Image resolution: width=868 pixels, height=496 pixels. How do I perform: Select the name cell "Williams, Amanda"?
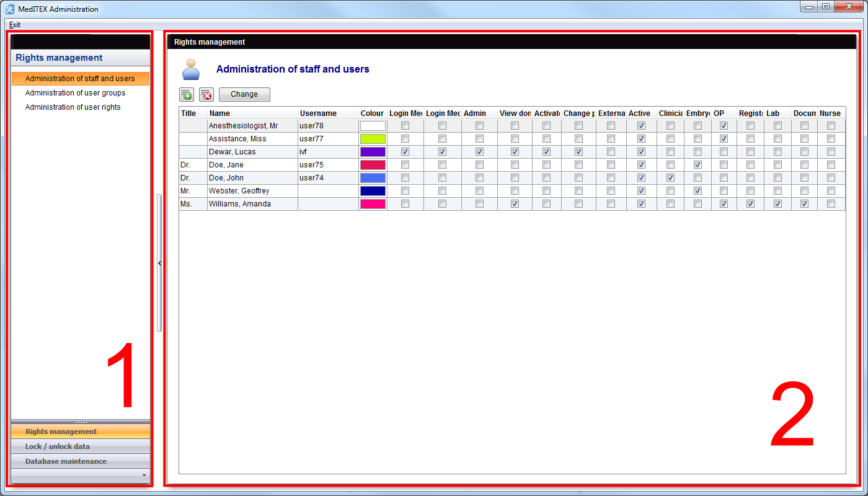[252, 204]
